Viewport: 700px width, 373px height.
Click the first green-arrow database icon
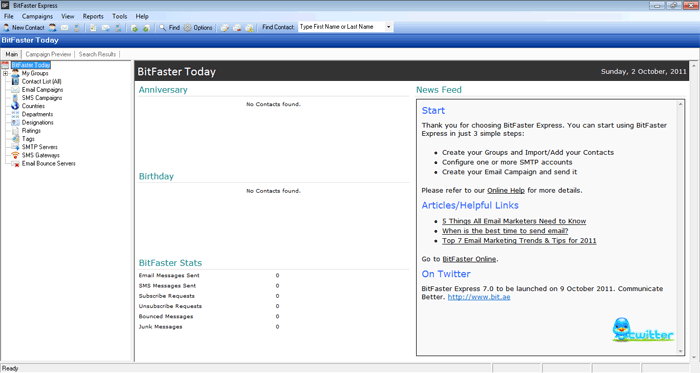point(134,28)
